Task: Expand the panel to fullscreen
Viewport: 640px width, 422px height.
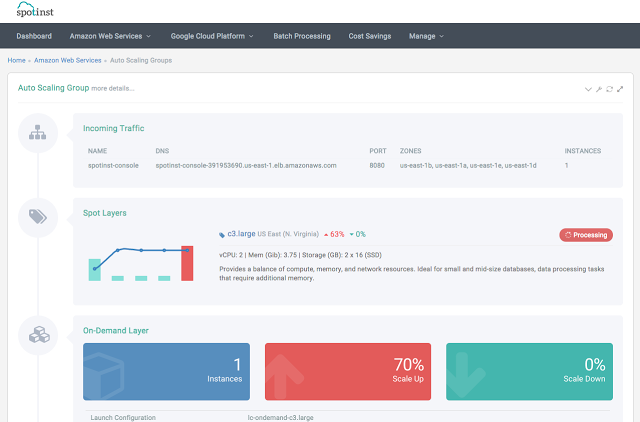Action: (x=620, y=89)
